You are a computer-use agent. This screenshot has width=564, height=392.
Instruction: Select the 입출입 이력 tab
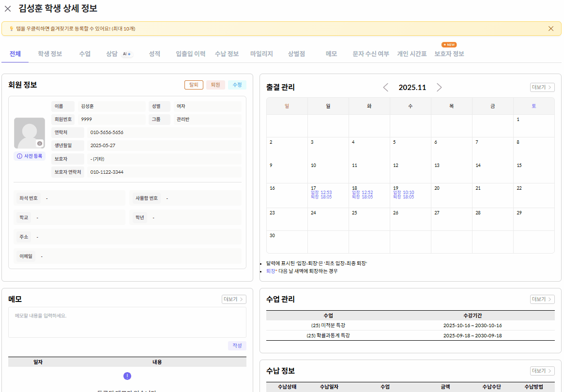[190, 54]
